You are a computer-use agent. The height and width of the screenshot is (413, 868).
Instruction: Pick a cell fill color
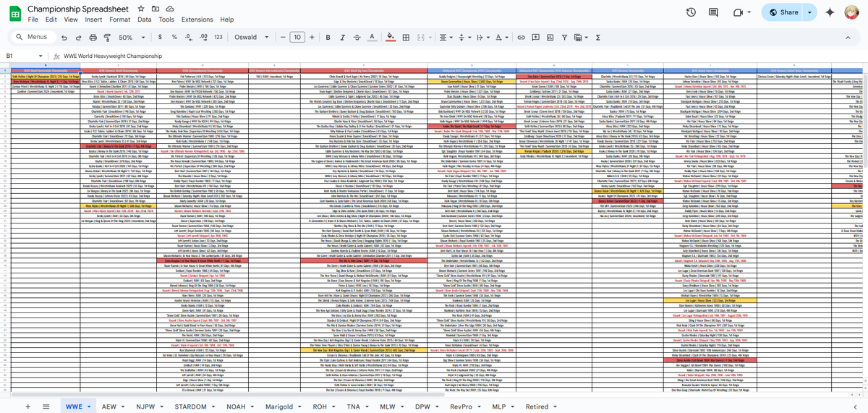[x=391, y=38]
